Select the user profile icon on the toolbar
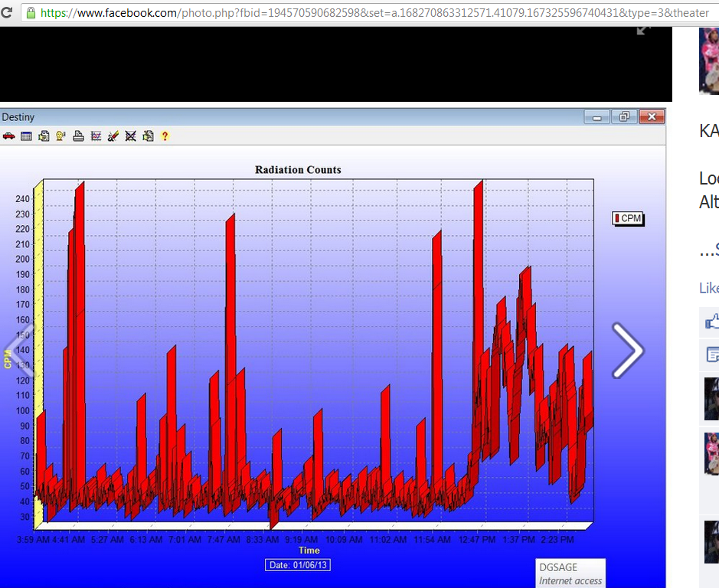Image resolution: width=719 pixels, height=588 pixels. (60, 136)
